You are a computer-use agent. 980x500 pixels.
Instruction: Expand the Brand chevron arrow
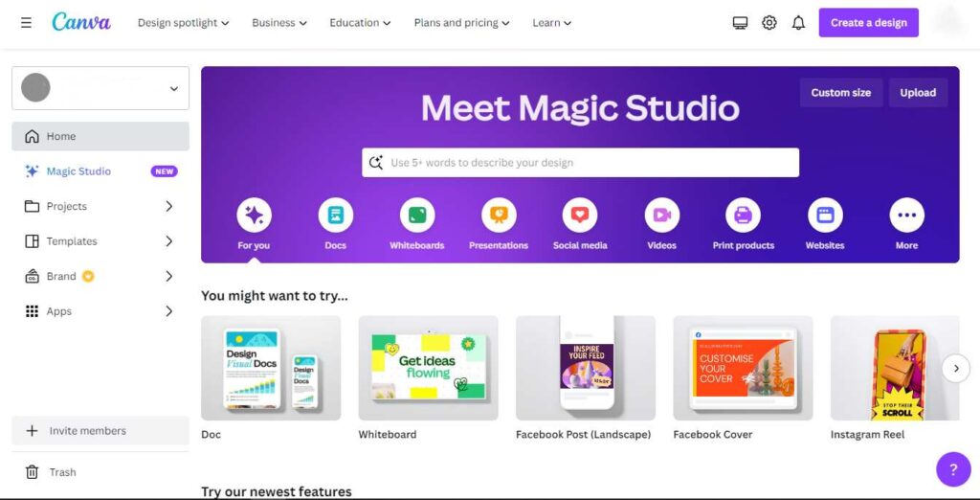pyautogui.click(x=168, y=277)
